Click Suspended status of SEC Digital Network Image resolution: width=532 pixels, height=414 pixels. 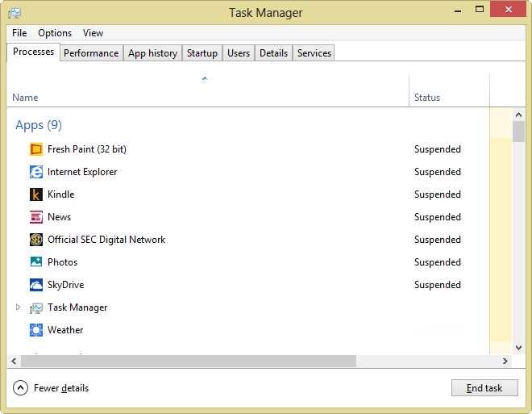click(438, 240)
